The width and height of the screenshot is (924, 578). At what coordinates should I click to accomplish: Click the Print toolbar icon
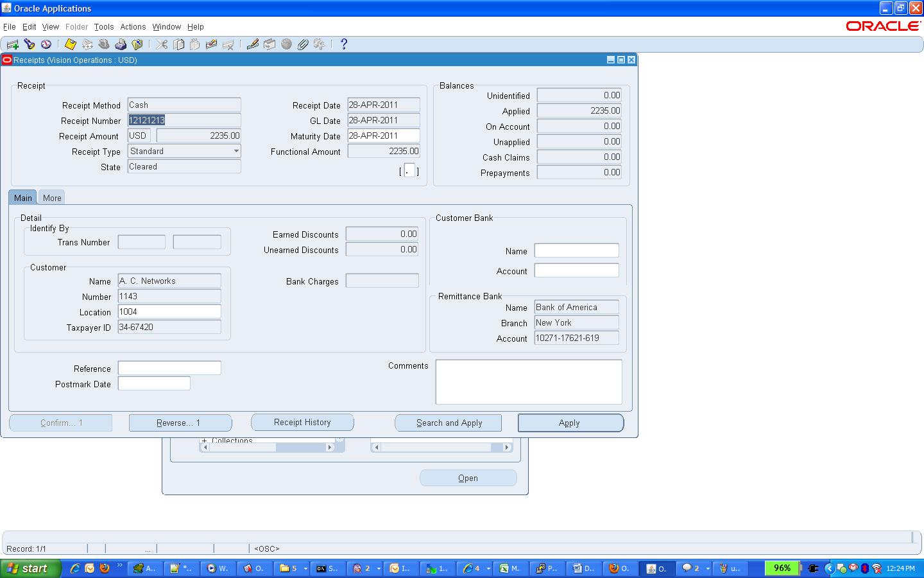(121, 44)
